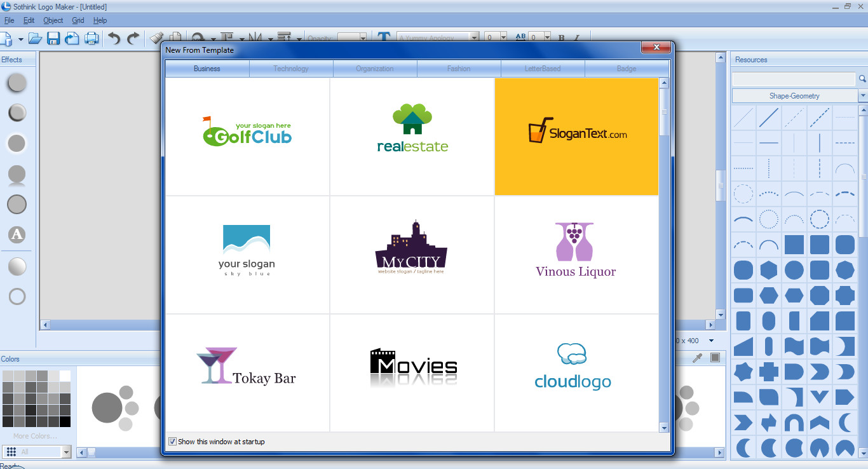Pick the thin diagonal line shape
This screenshot has width=868, height=469.
[743, 118]
